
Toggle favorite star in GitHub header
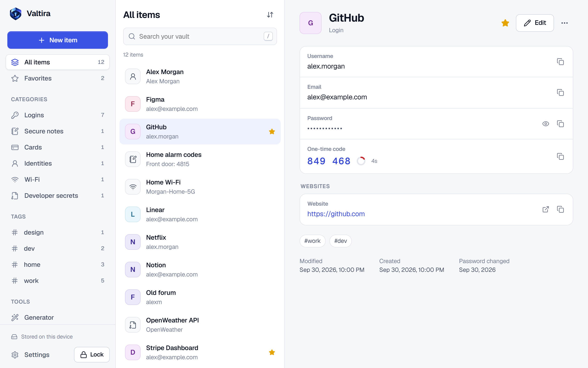[x=505, y=23]
